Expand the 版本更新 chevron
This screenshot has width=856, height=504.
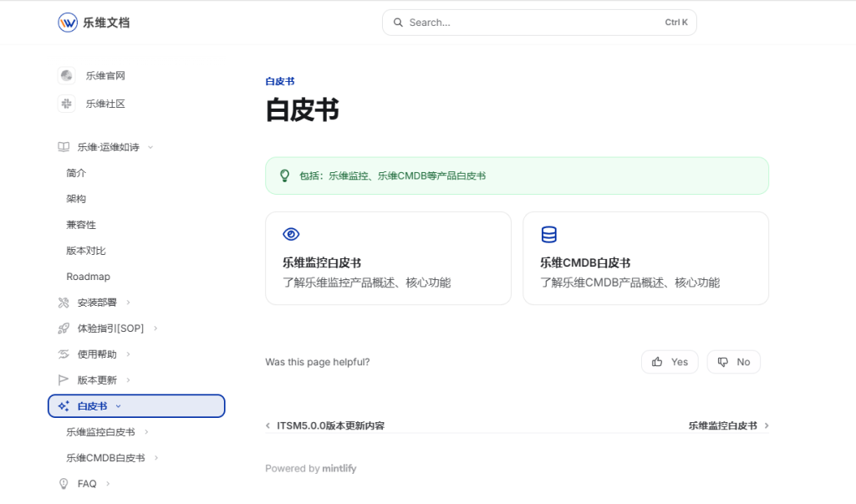(128, 380)
